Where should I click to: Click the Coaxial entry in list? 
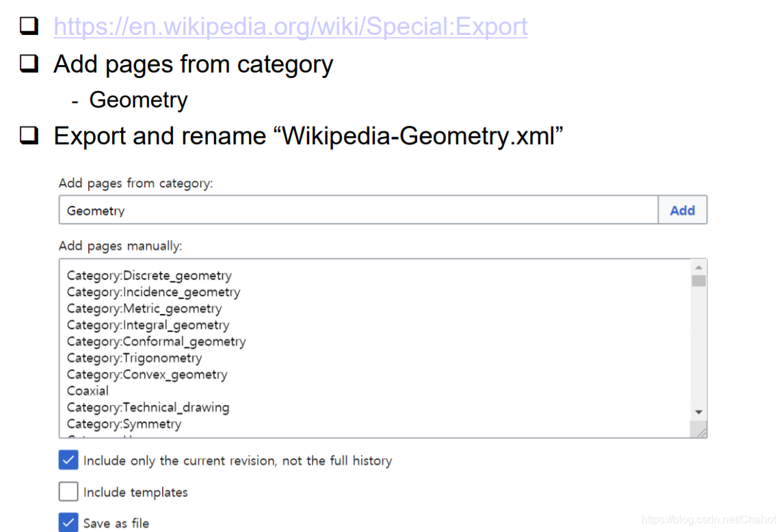click(x=88, y=390)
